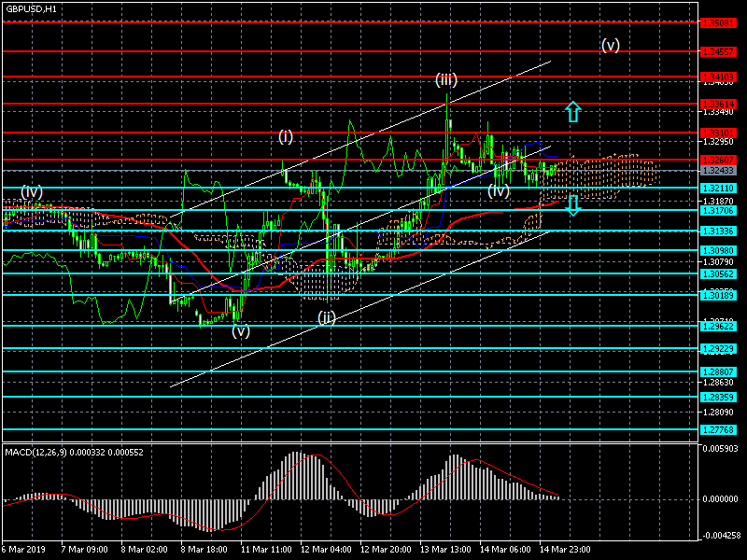Select the (iii) wave label at the peak
747x560 pixels.
pos(446,80)
